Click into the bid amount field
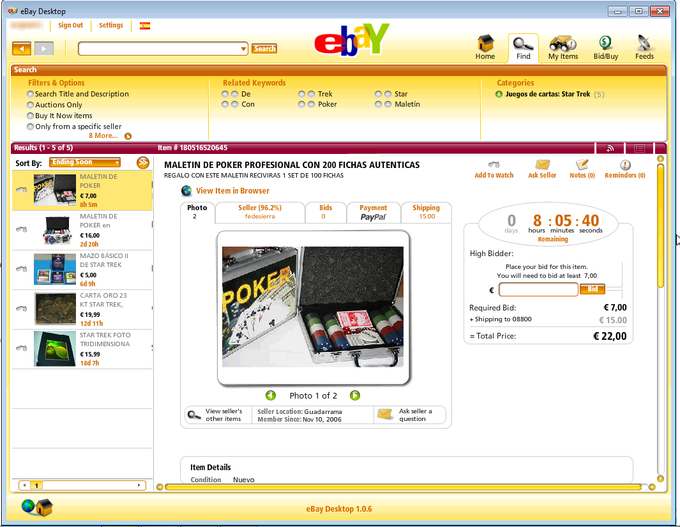The width and height of the screenshot is (680, 527). [x=538, y=289]
